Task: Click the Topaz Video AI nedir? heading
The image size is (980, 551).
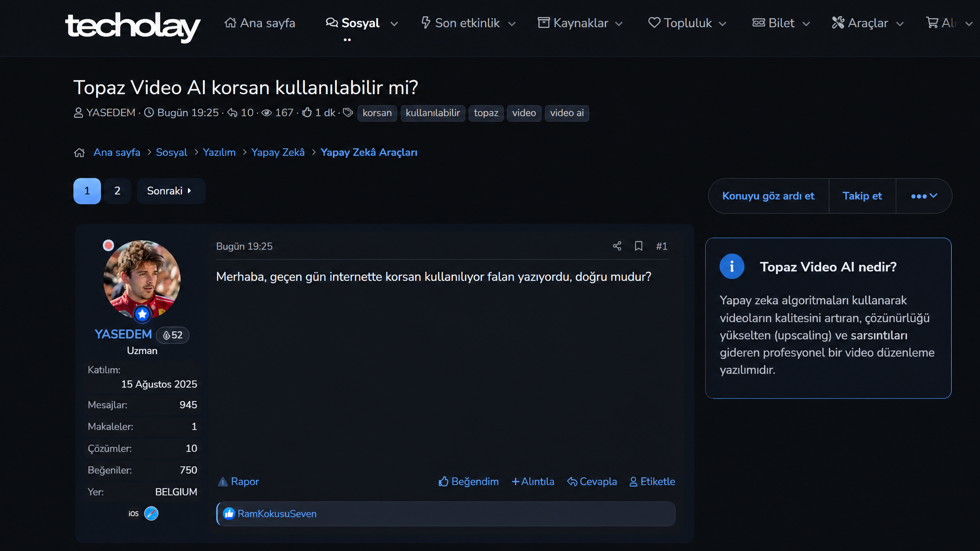Action: pyautogui.click(x=828, y=267)
